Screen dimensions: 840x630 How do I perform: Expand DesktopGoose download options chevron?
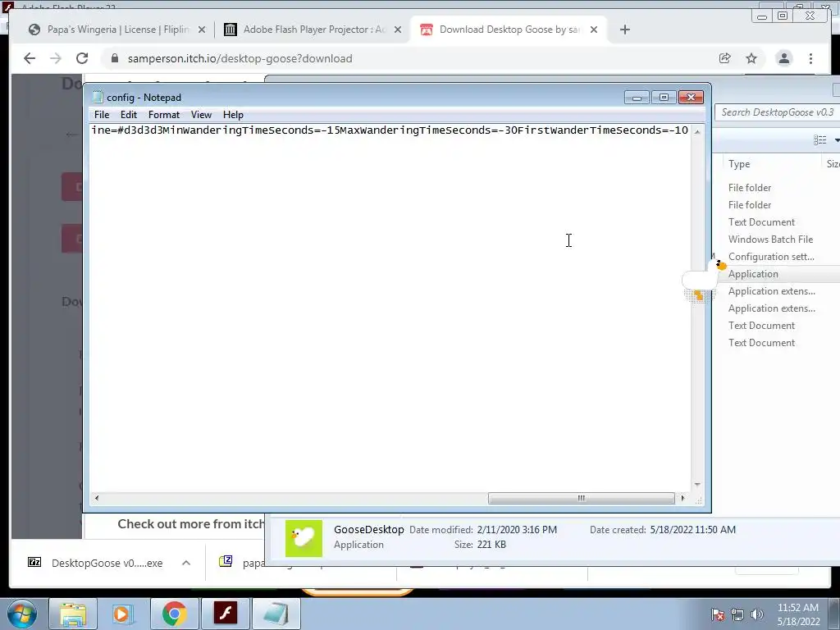click(186, 563)
